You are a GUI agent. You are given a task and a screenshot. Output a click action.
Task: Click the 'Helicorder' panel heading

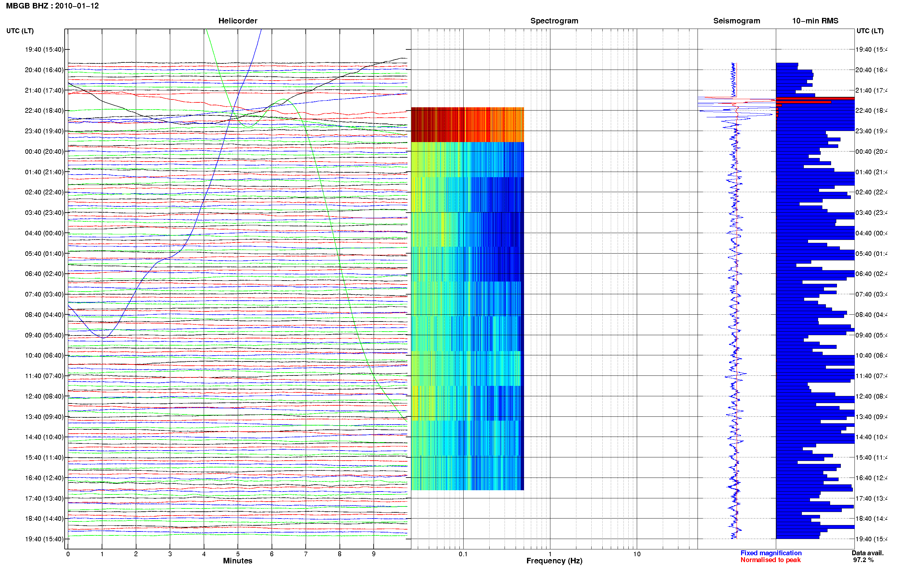(237, 21)
